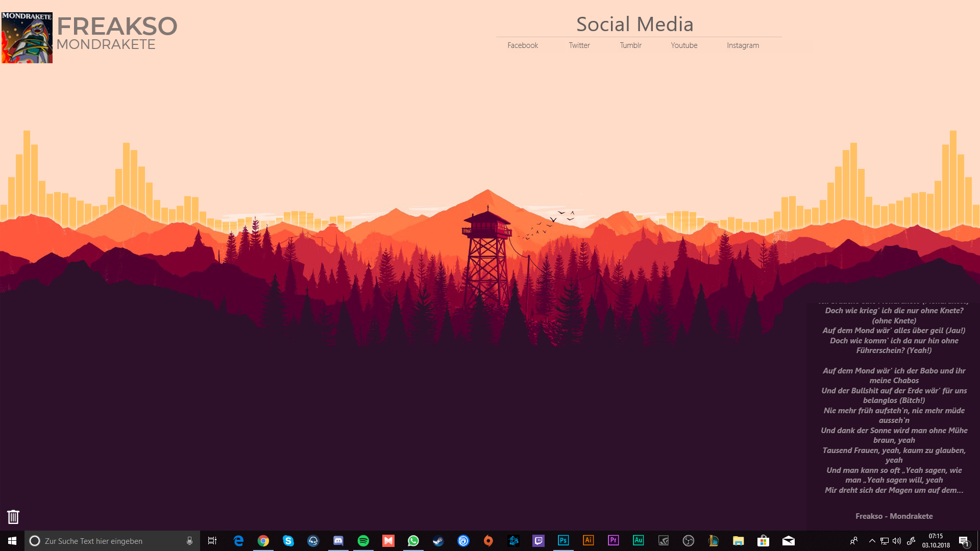The height and width of the screenshot is (551, 980).
Task: Open the Youtube link
Action: tap(684, 45)
